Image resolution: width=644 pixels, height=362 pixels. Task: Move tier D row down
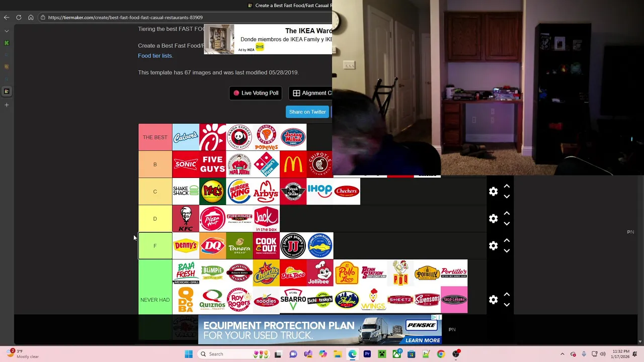(507, 224)
